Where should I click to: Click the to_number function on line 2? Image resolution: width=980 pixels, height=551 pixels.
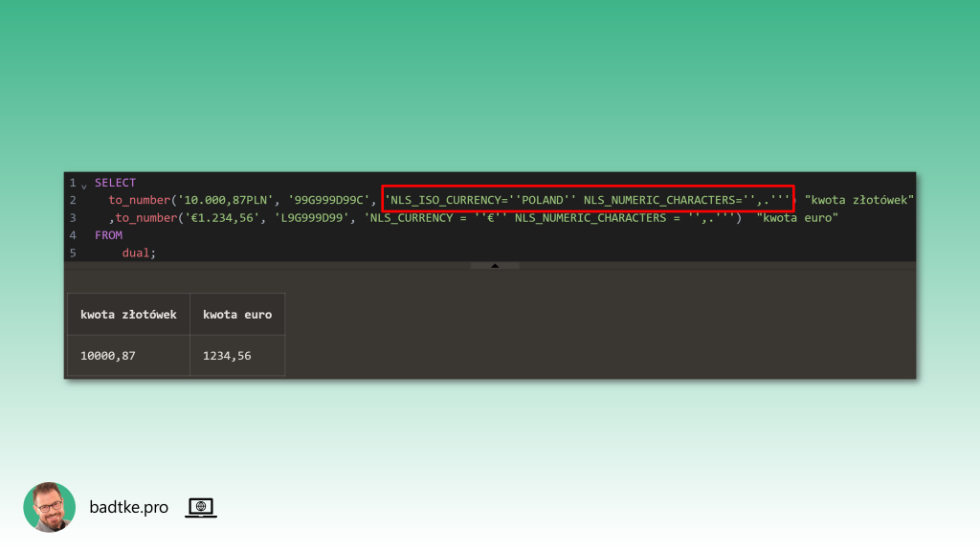coord(139,200)
